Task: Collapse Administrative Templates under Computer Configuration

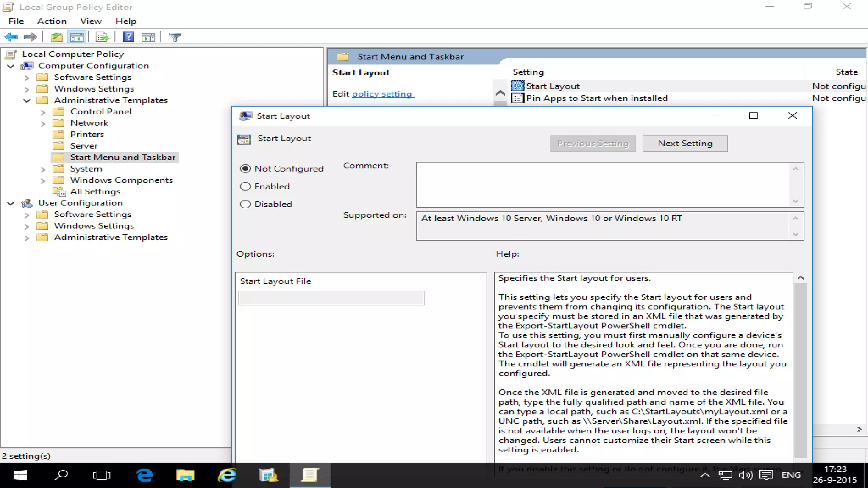Action: 27,100
